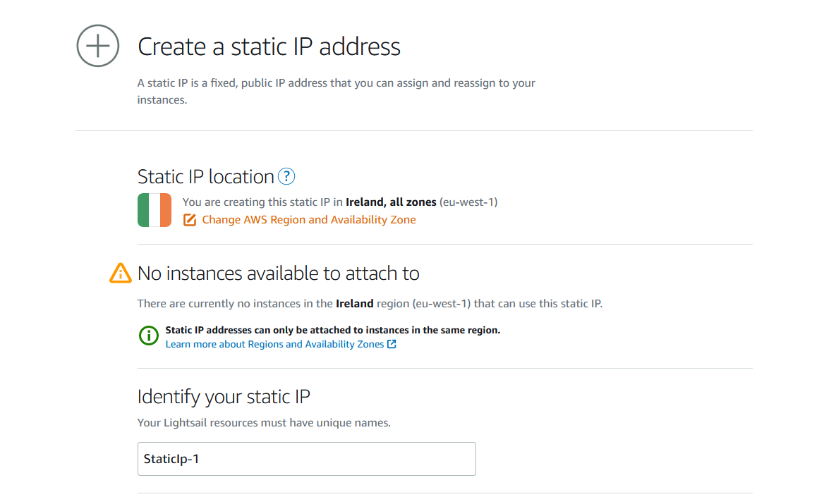824x504 pixels.
Task: Follow Learn more about Regions and Availability Zones
Action: pyautogui.click(x=275, y=345)
